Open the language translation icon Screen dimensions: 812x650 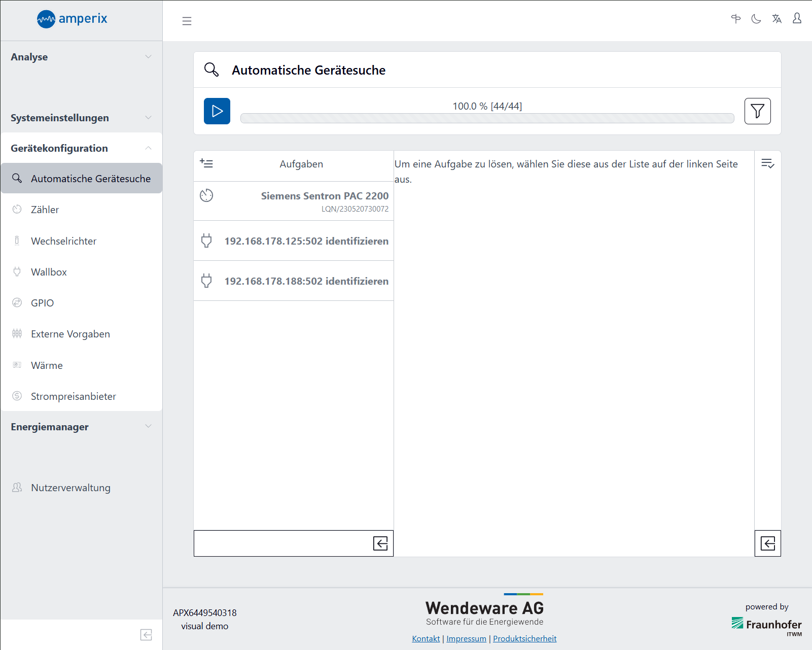click(776, 19)
